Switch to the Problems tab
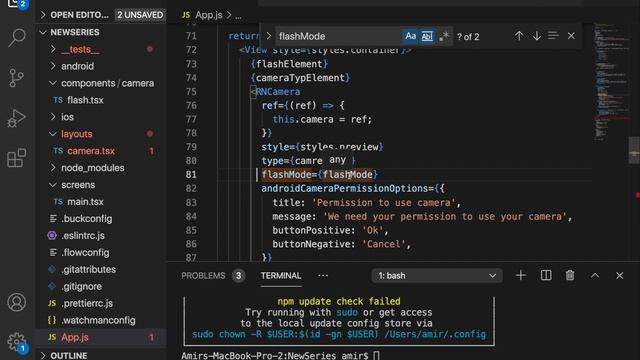 203,276
